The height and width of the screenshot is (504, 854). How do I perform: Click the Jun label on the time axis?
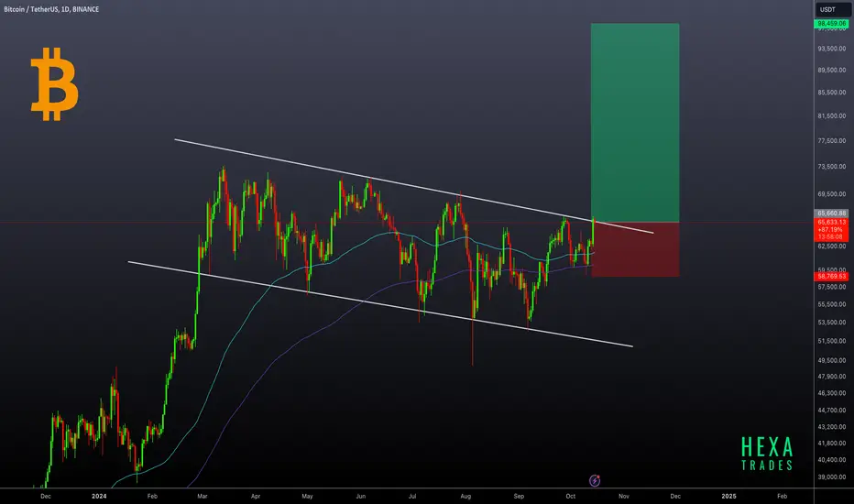360,496
